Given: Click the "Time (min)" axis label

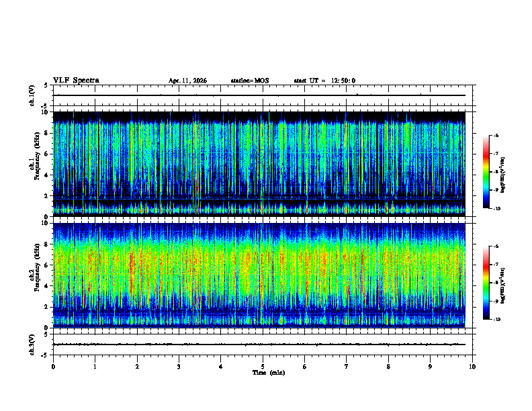Looking at the screenshot, I should 269,373.
